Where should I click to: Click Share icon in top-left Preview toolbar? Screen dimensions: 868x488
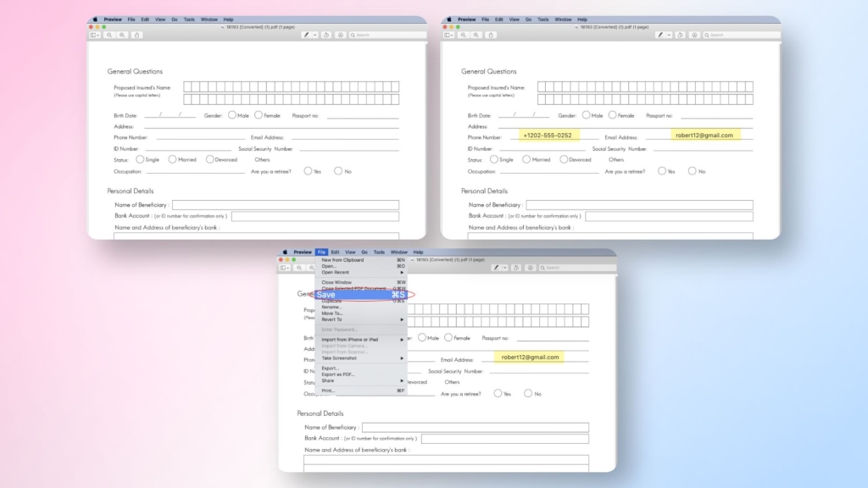[136, 35]
